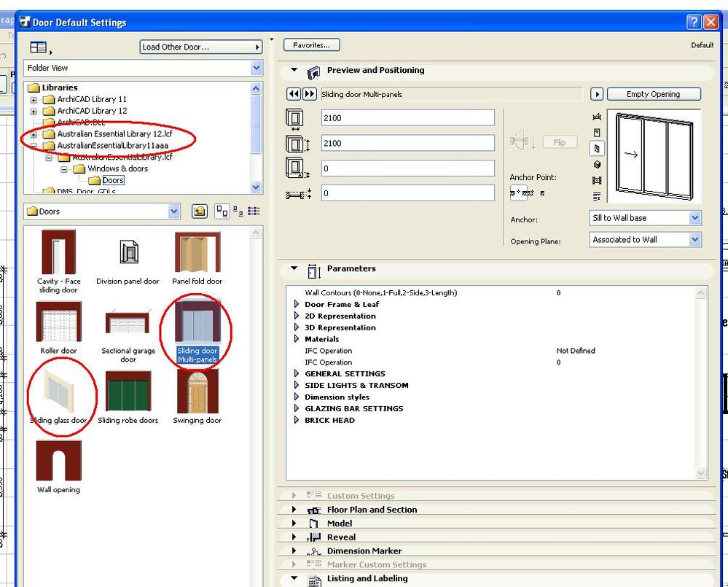
Task: Expand the Model panel
Action: click(294, 524)
